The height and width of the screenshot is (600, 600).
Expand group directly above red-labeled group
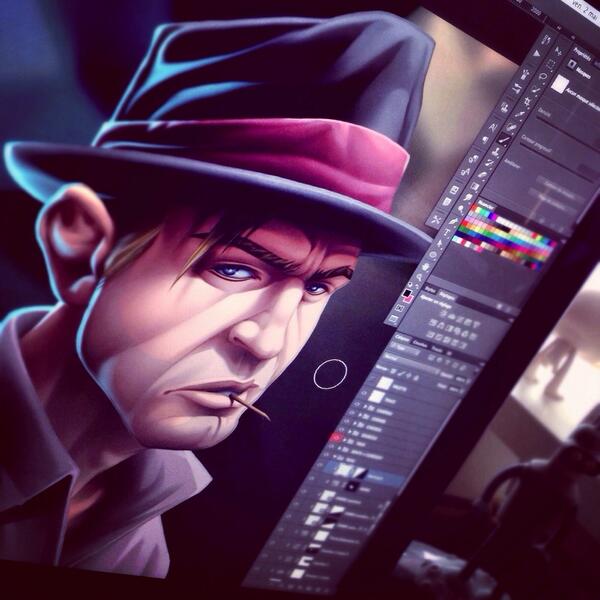point(350,432)
